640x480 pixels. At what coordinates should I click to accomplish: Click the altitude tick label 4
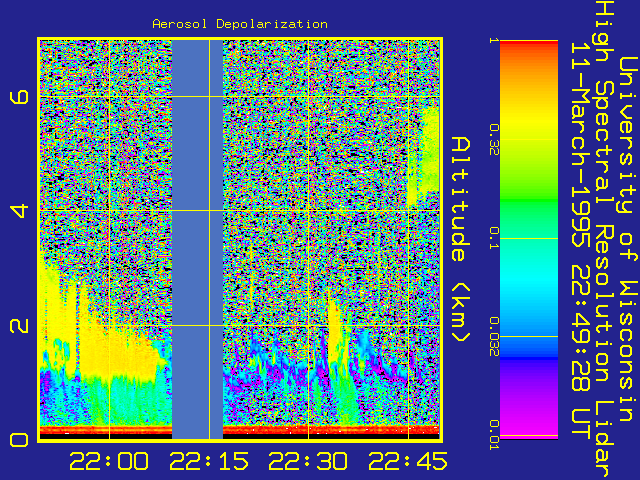coord(20,211)
